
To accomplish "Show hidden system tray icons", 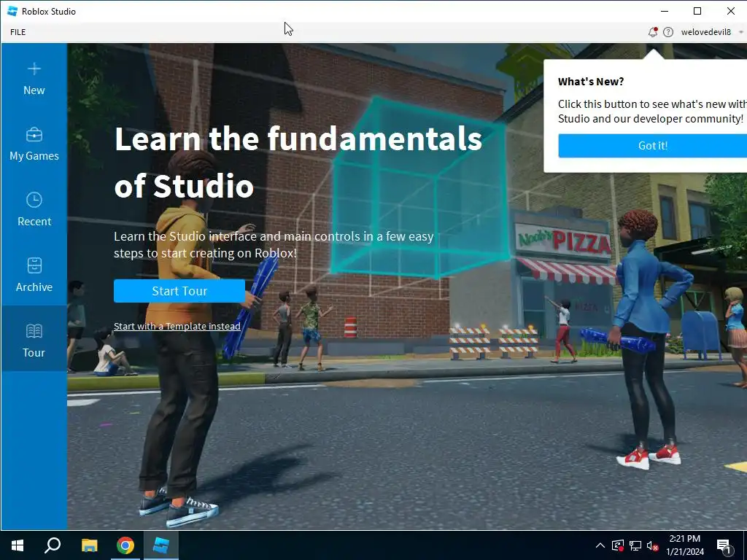I will pyautogui.click(x=600, y=545).
